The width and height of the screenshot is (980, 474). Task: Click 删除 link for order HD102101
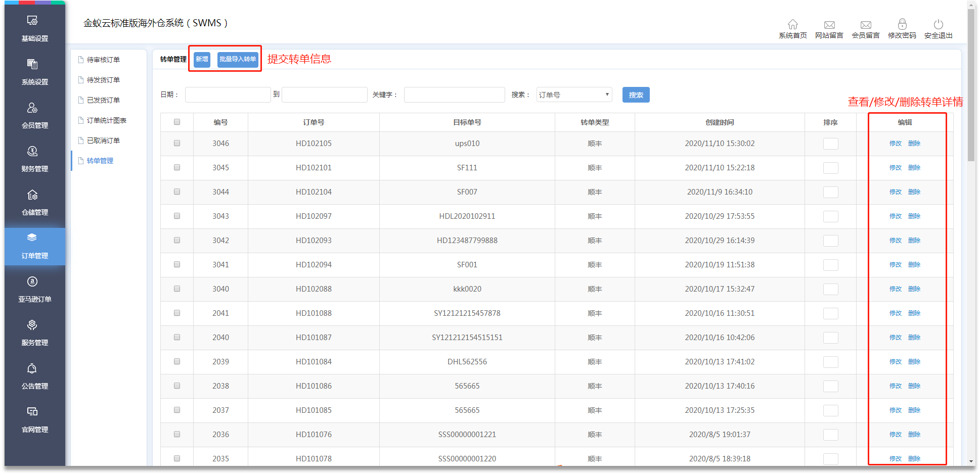pyautogui.click(x=914, y=168)
